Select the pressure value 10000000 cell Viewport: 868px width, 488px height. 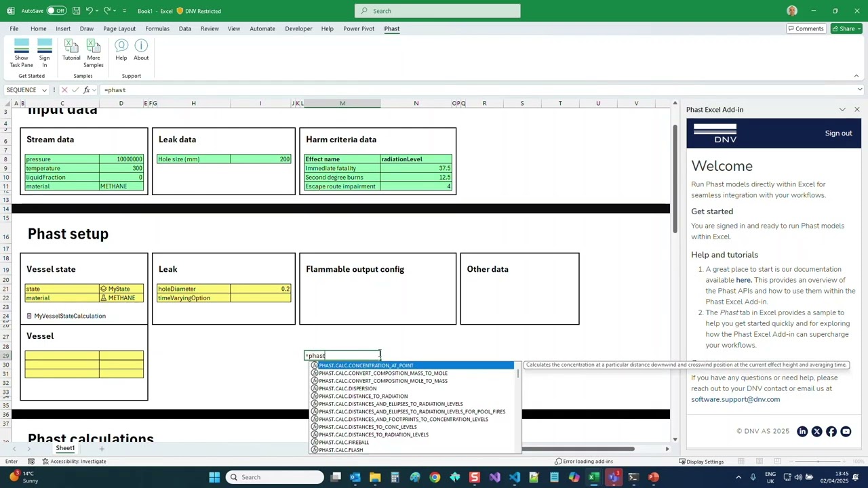[x=121, y=159]
